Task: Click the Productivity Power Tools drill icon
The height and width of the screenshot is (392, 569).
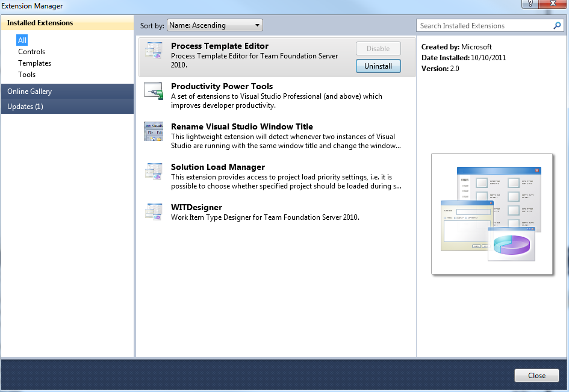Action: pyautogui.click(x=154, y=91)
